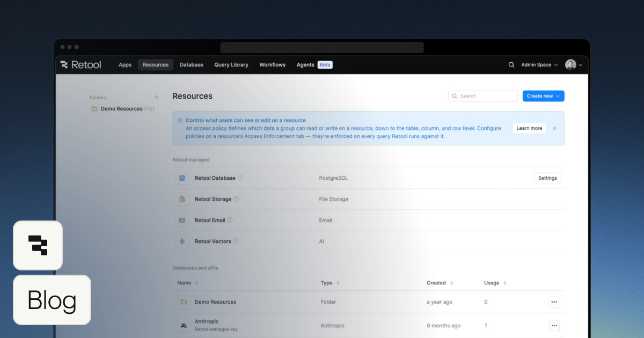Click the user avatar in the top bar
This screenshot has width=644, height=338.
pyautogui.click(x=570, y=65)
